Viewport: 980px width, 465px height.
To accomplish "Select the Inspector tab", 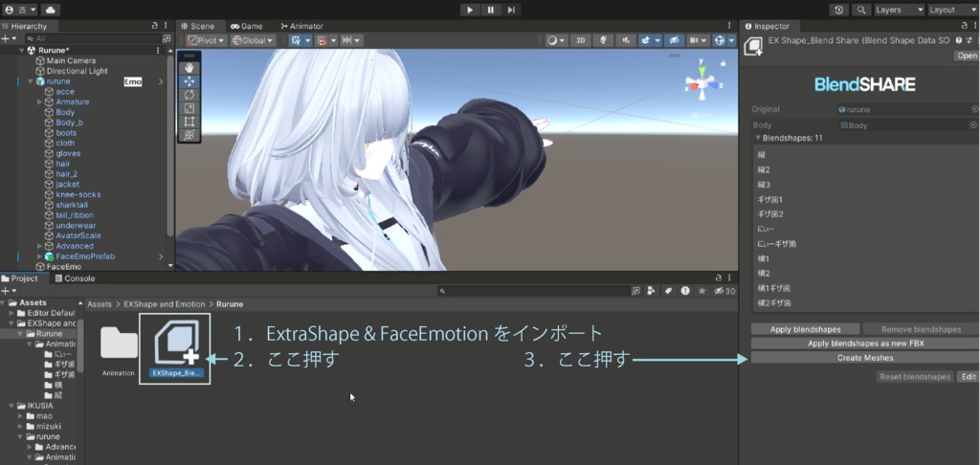I will [x=767, y=26].
